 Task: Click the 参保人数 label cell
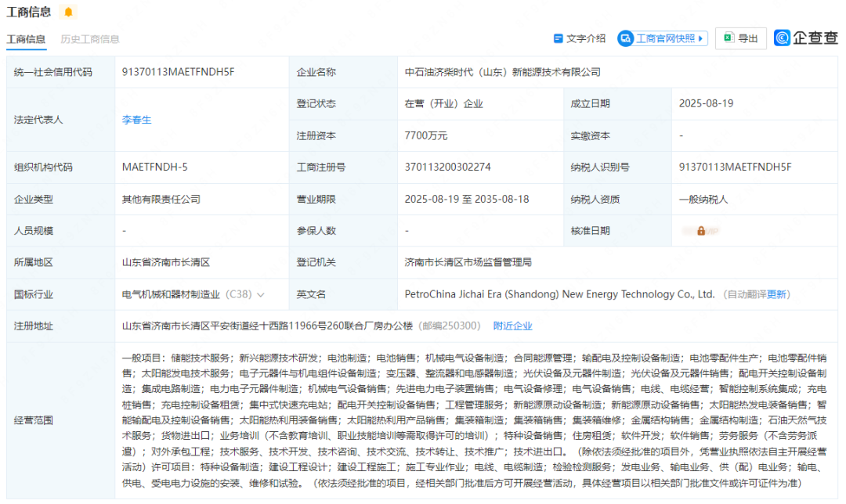coord(343,231)
